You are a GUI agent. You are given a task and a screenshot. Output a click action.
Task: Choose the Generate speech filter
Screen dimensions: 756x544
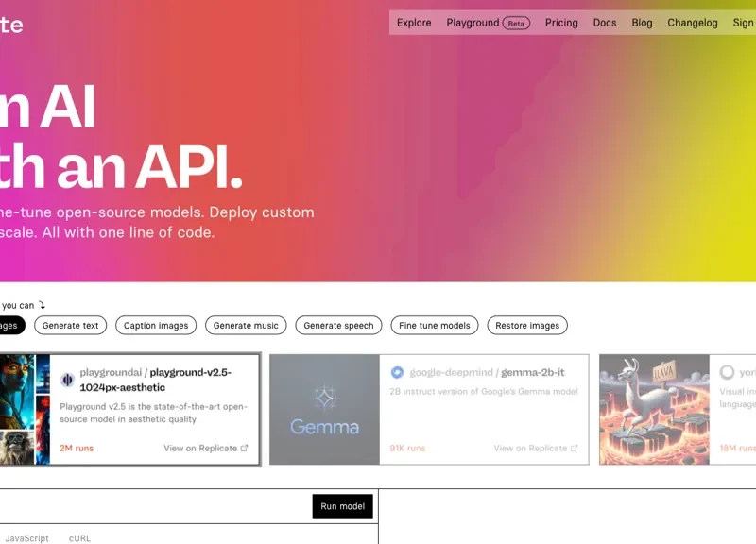pos(339,326)
